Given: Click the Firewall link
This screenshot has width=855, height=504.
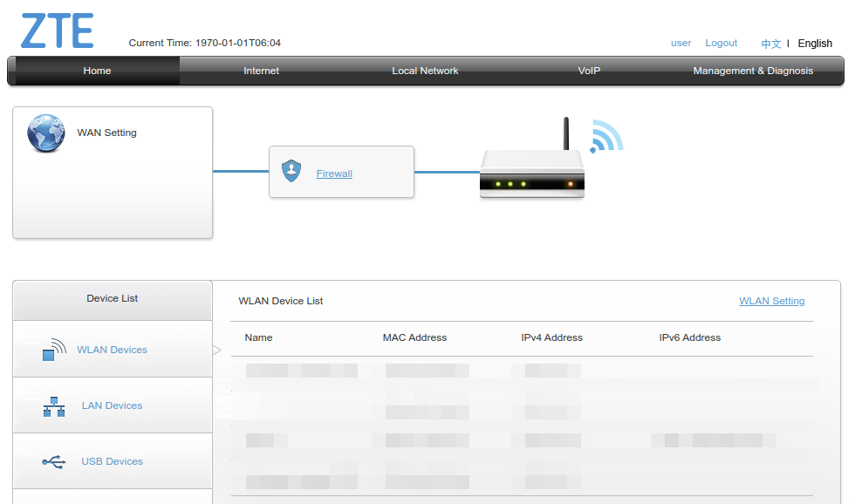Looking at the screenshot, I should click(x=334, y=174).
